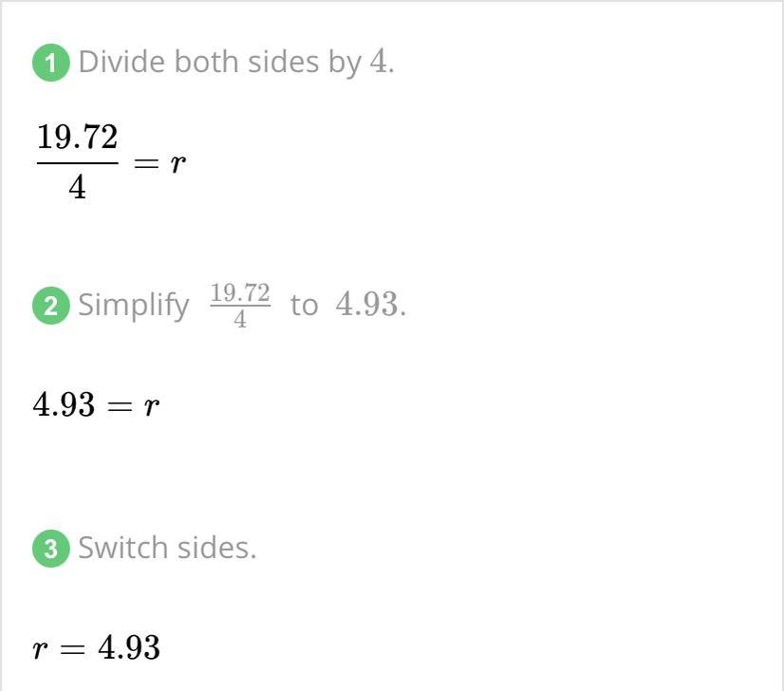Viewport: 784px width, 691px height.
Task: Click 4.93 in the '4.93 = r' equation
Action: click(64, 405)
